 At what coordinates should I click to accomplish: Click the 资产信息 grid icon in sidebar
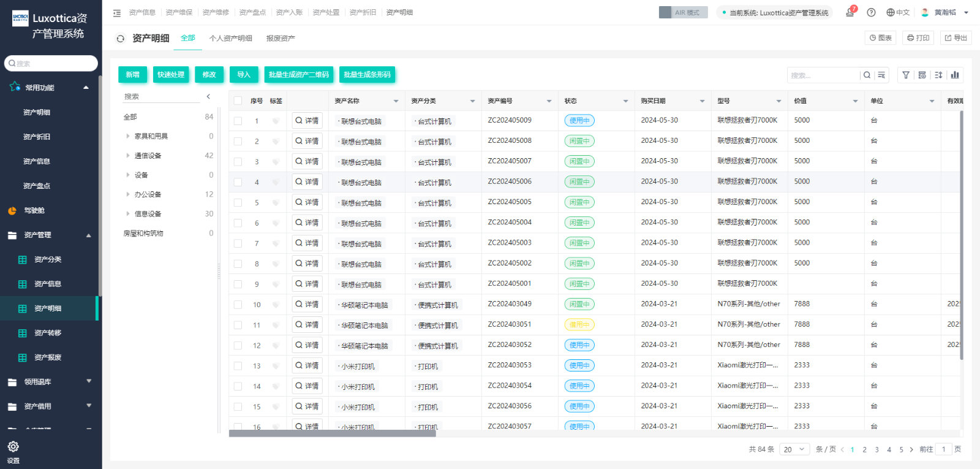(23, 284)
